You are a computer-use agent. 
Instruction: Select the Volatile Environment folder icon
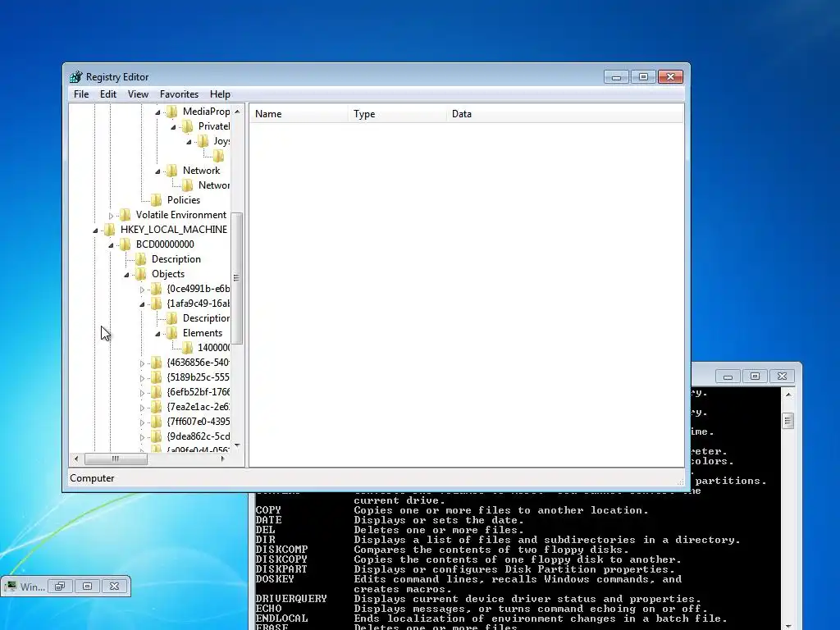click(126, 215)
